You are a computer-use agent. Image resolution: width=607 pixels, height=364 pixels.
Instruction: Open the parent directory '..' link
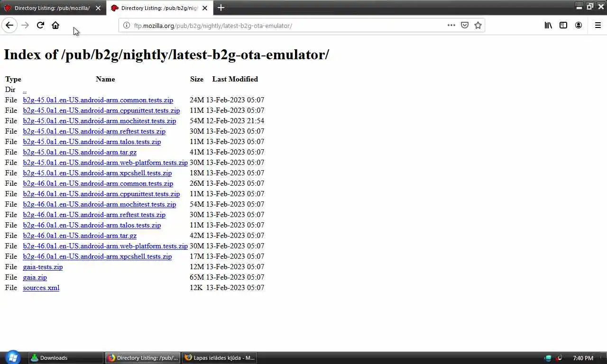[x=25, y=90]
